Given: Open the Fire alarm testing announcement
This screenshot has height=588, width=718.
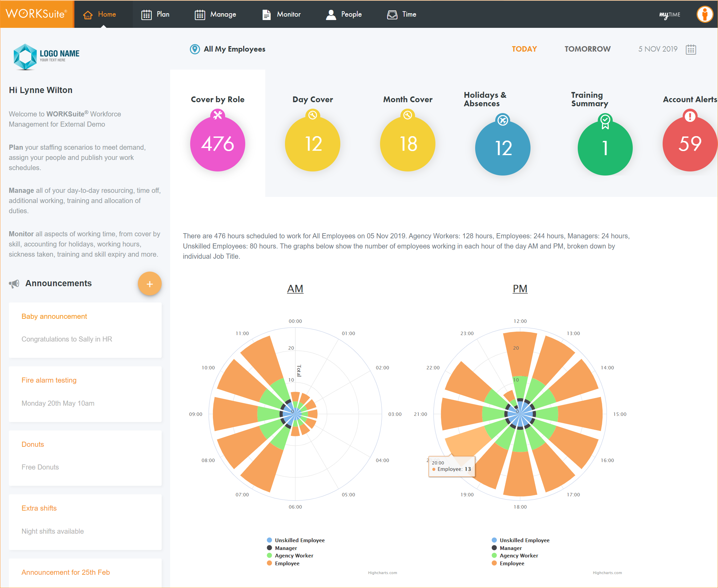Looking at the screenshot, I should 49,380.
